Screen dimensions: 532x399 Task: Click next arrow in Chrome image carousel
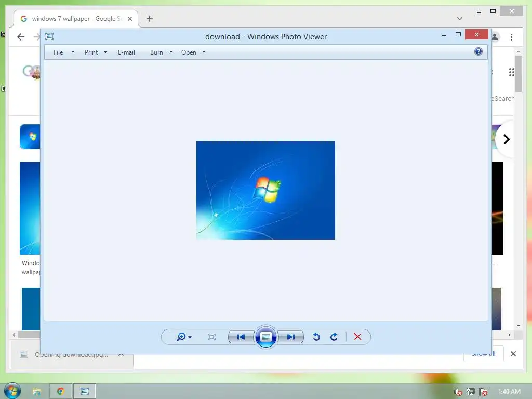tap(506, 139)
